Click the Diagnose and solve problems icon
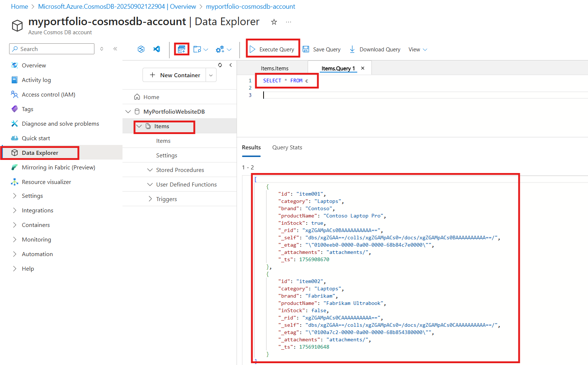The image size is (588, 365). [15, 123]
